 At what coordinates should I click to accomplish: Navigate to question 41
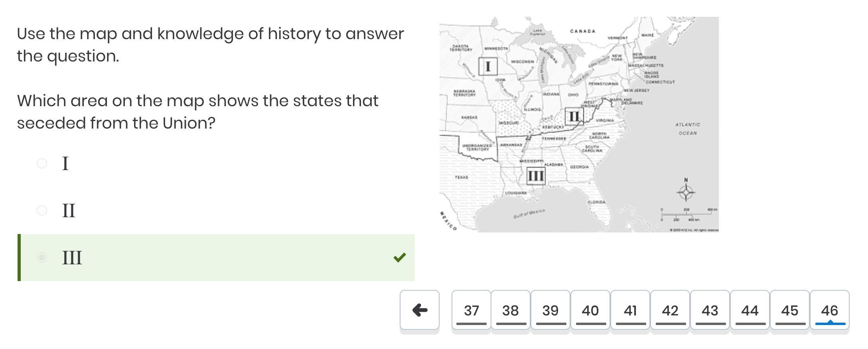630,310
